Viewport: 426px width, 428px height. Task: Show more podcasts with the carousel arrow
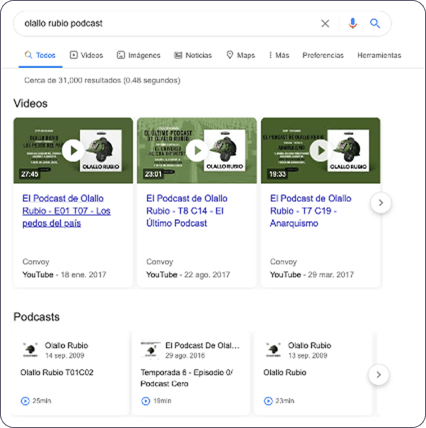click(x=379, y=375)
